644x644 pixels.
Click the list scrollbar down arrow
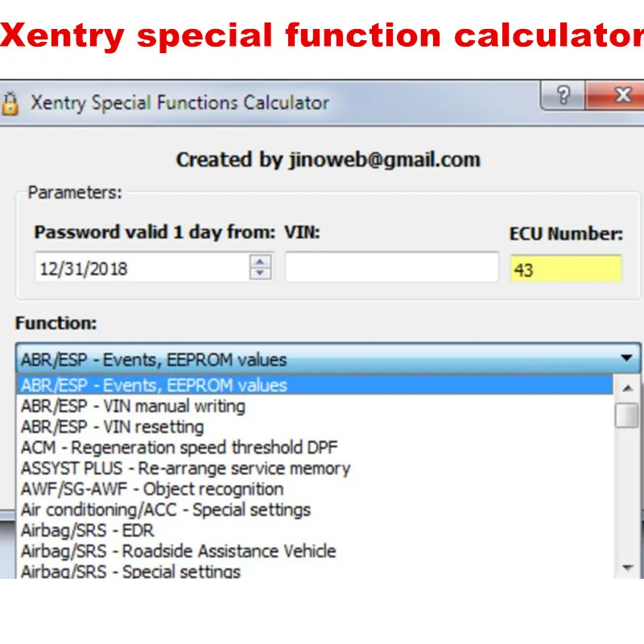pos(627,568)
